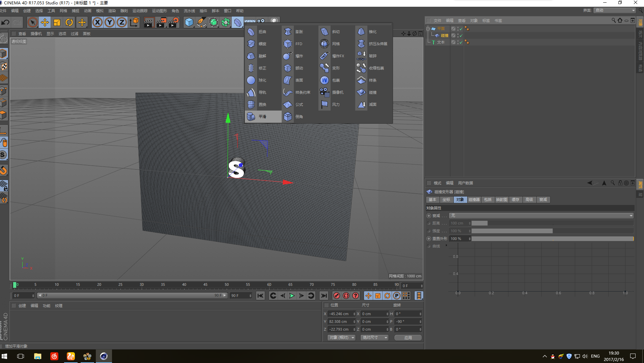Select the 螺旋 (Twist) deformer

[251, 44]
